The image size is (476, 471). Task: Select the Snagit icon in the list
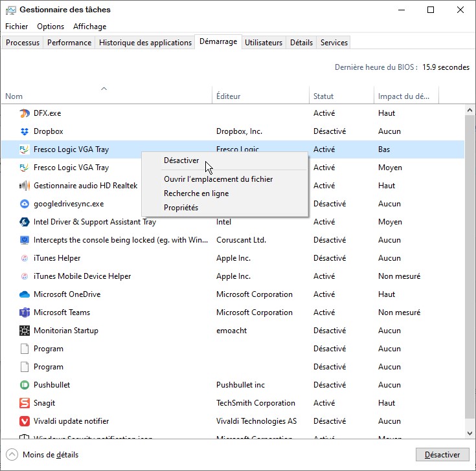click(25, 403)
